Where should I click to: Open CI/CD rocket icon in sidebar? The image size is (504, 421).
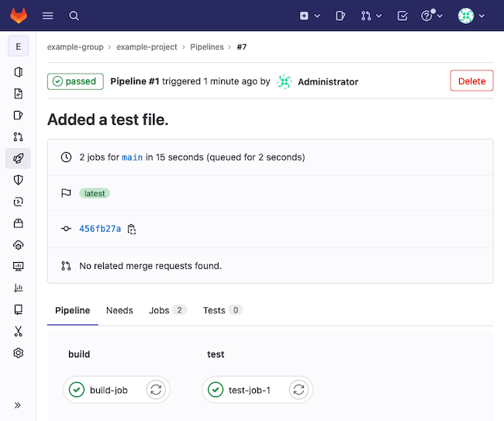18,158
